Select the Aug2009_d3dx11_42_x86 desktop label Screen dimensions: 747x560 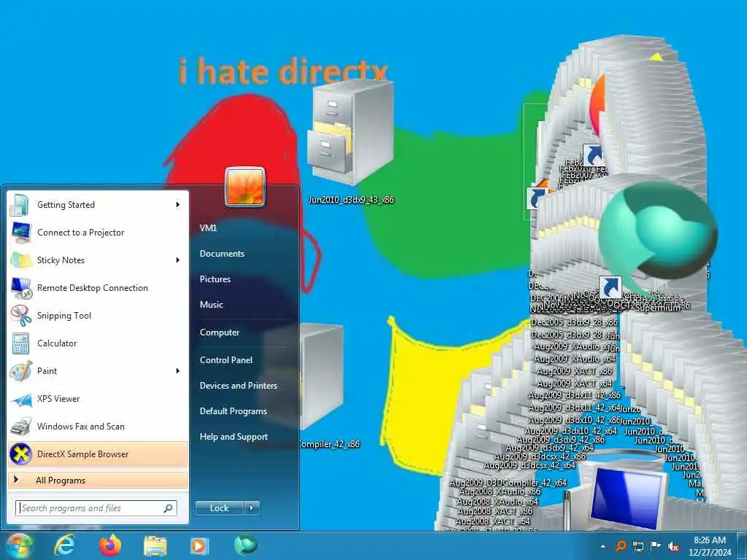pos(575,394)
